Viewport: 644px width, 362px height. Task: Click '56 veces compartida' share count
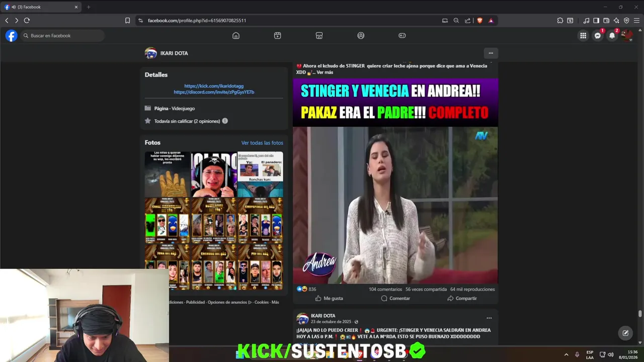click(x=426, y=289)
